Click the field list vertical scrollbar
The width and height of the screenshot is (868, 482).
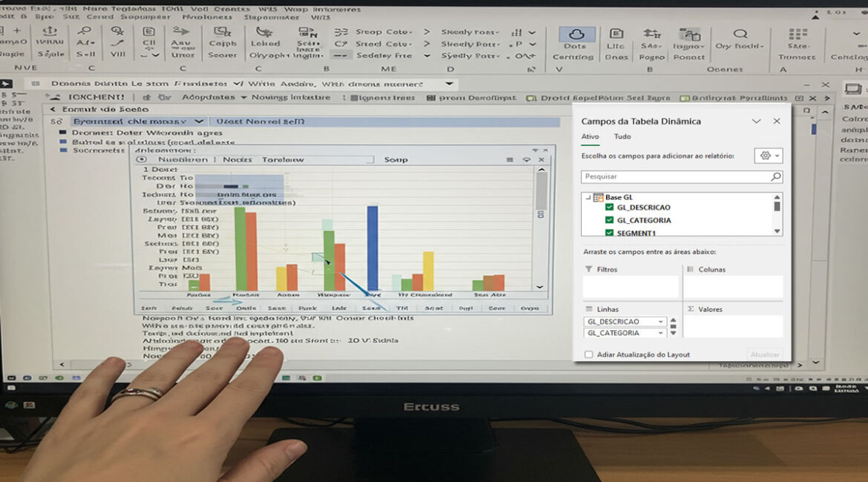tap(777, 215)
